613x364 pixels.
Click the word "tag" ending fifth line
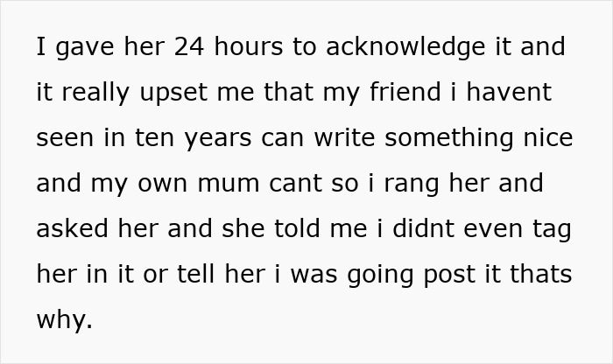[549, 229]
